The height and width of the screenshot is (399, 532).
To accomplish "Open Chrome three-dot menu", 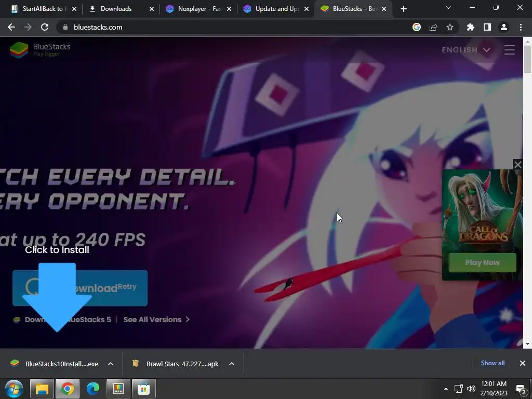I will coord(521,27).
